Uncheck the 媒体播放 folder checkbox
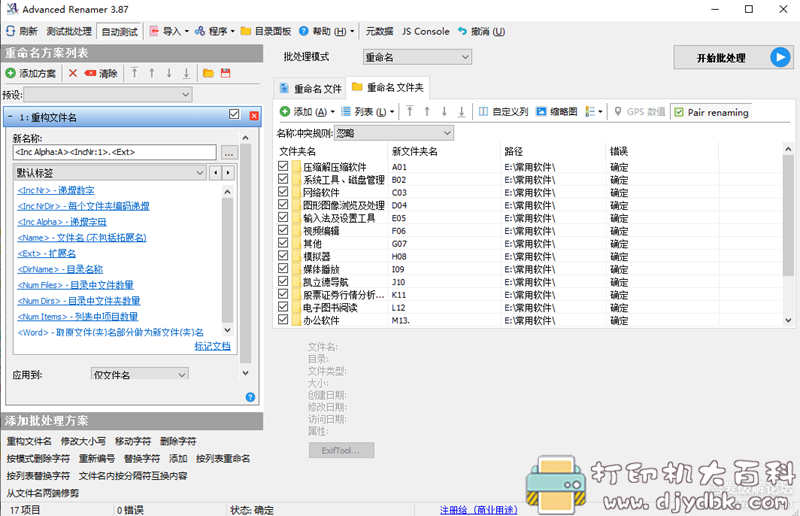The width and height of the screenshot is (800, 516). tap(283, 268)
